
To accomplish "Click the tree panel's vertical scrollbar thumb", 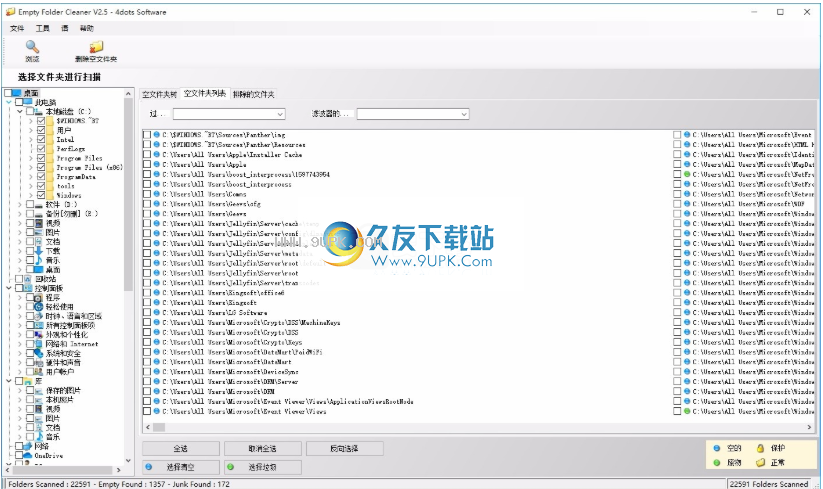I will click(x=129, y=194).
